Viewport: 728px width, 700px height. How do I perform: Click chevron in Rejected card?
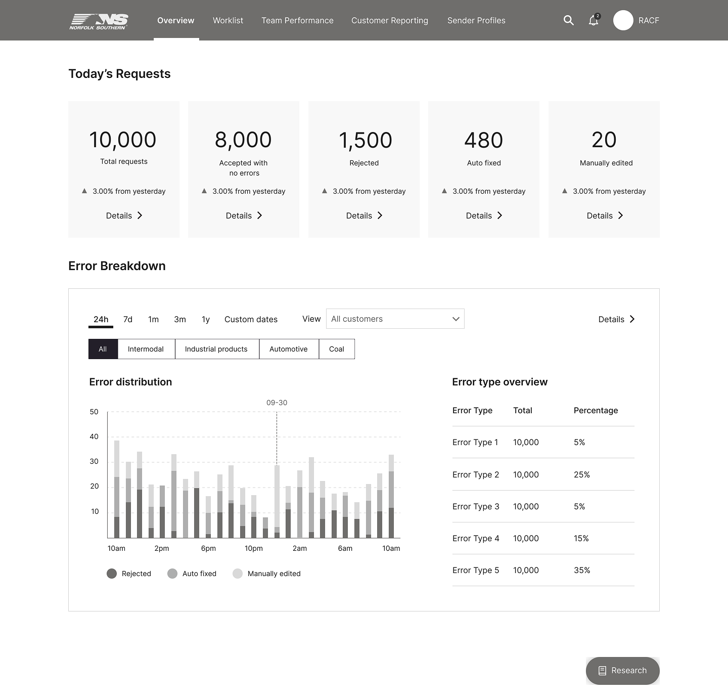pyautogui.click(x=380, y=215)
